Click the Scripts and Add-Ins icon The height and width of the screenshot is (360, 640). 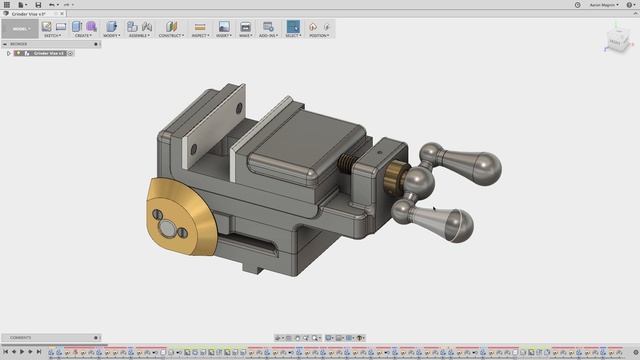268,27
